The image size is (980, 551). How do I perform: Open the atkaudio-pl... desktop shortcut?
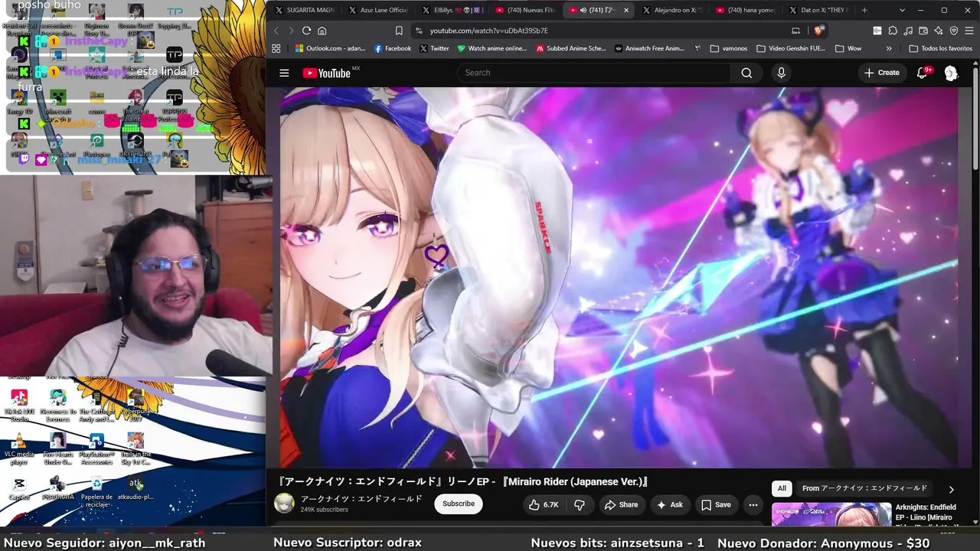pos(136,488)
